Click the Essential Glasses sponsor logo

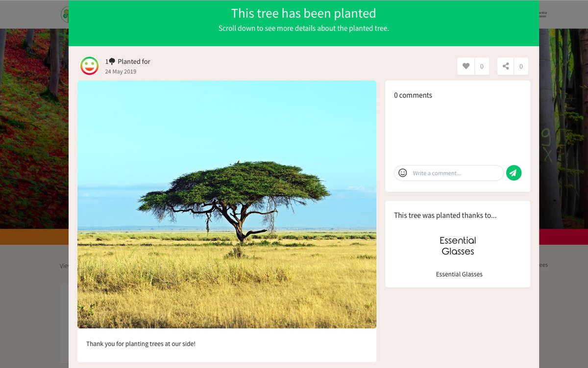click(458, 246)
